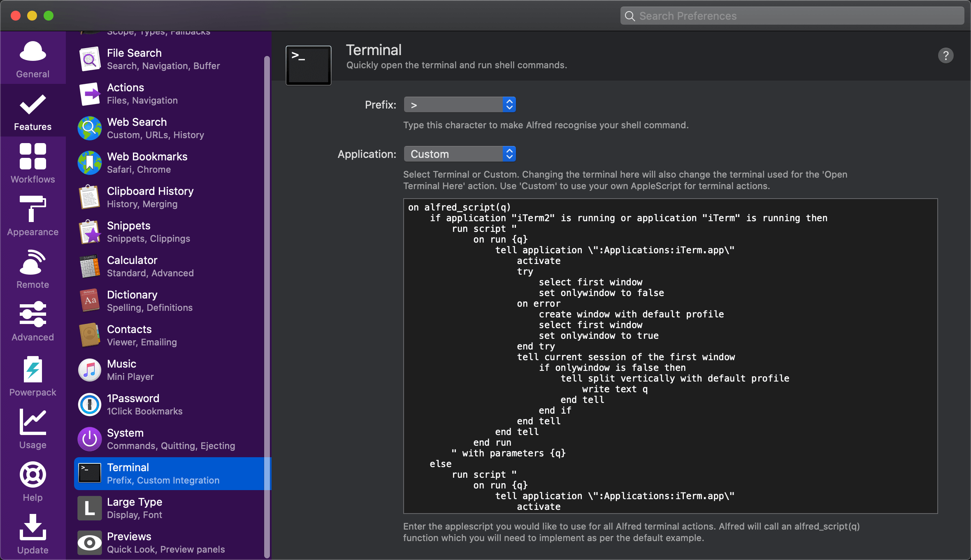Select File Search magnifier icon
Screen dimensions: 971x560
90,59
